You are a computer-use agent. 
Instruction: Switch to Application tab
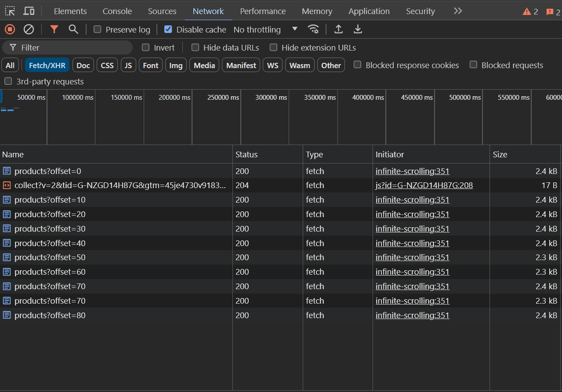[x=369, y=11]
